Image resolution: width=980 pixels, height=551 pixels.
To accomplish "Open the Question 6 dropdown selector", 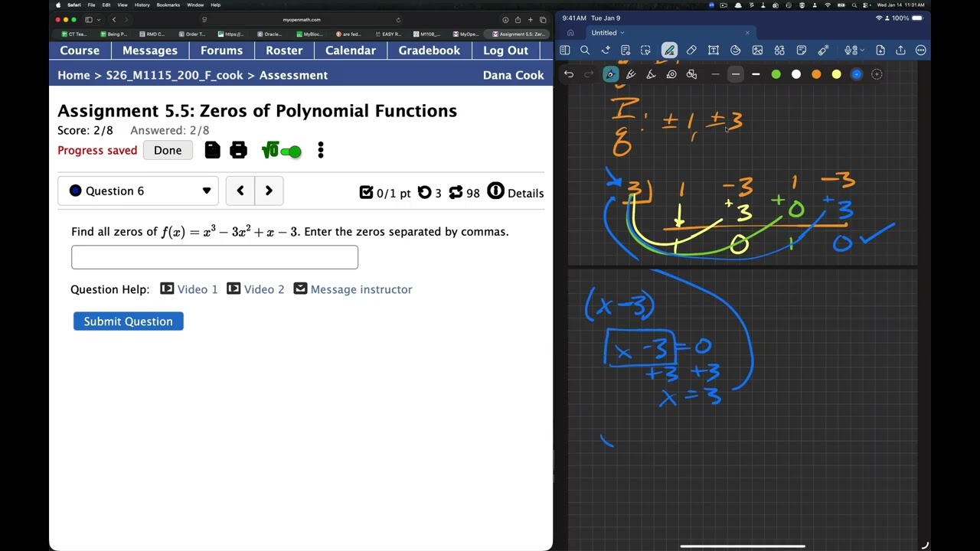I will tap(138, 191).
